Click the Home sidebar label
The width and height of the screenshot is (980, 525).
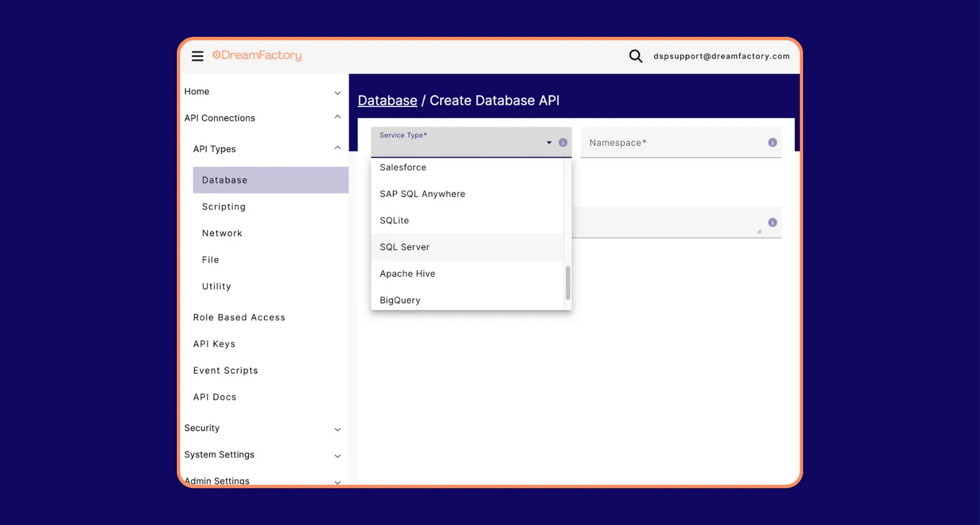click(x=197, y=91)
